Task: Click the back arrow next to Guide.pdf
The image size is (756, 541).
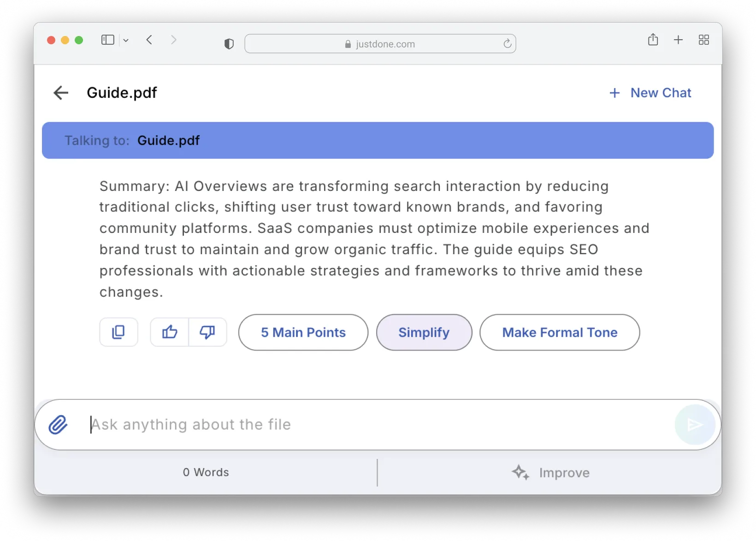Action: click(x=61, y=93)
